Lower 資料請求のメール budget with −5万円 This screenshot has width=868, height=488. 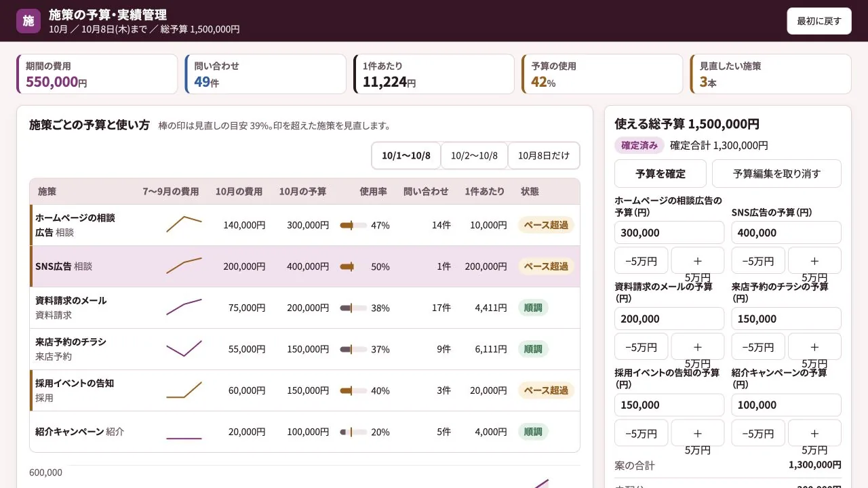click(x=642, y=347)
